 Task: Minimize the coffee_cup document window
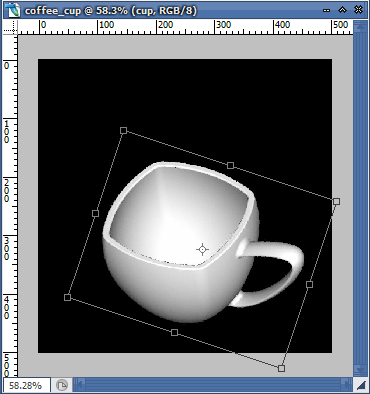pos(327,10)
